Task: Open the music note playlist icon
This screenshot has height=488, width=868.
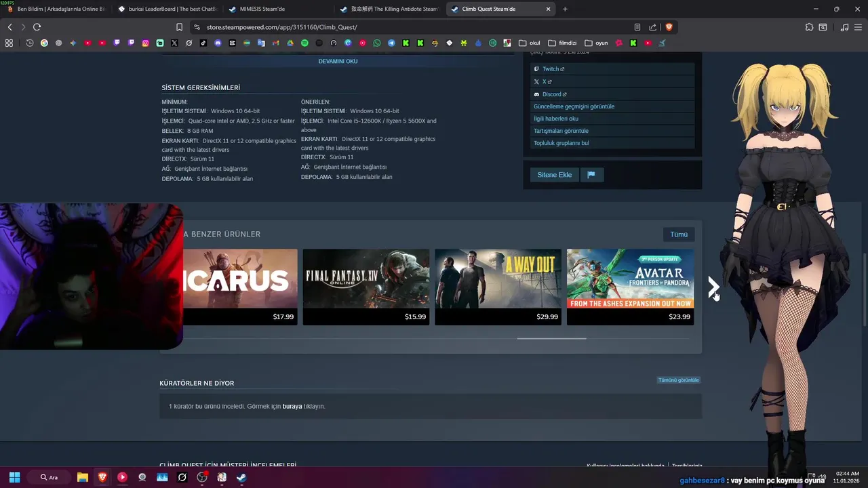Action: click(844, 27)
